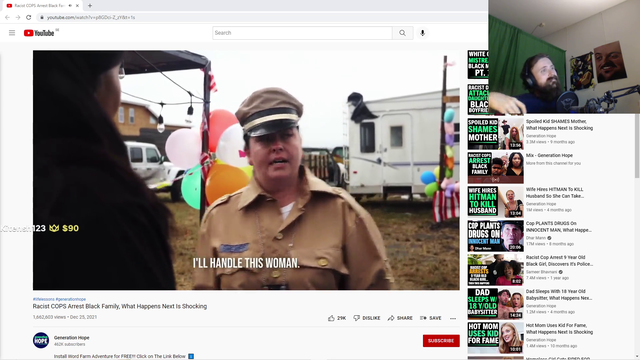Click the Sameer Bhavnani channel name
Image resolution: width=640 pixels, height=360 pixels.
coord(541,272)
